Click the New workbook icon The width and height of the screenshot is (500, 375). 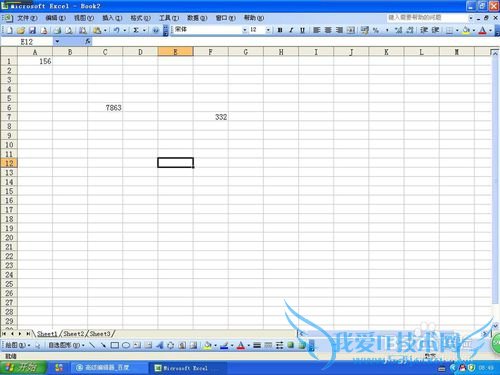[x=9, y=30]
